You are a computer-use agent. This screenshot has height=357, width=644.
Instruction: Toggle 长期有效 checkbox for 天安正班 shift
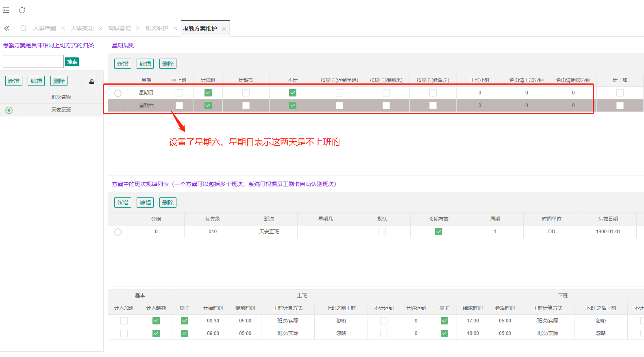tap(439, 232)
